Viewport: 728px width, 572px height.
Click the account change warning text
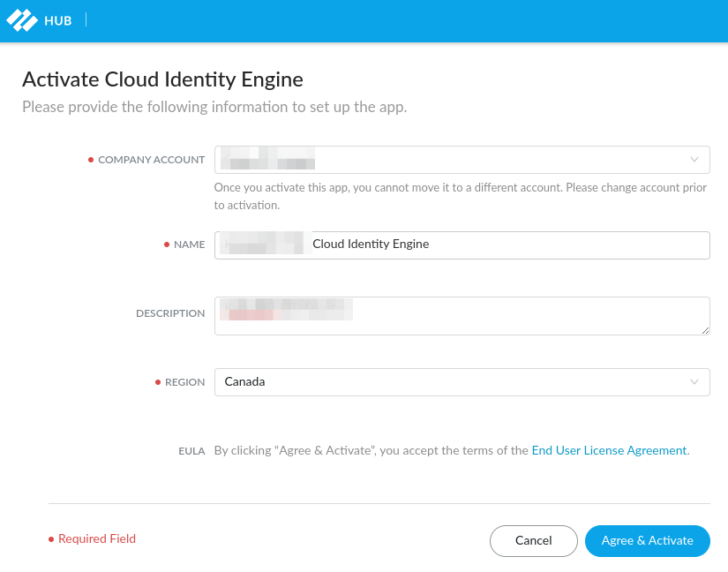pos(460,196)
